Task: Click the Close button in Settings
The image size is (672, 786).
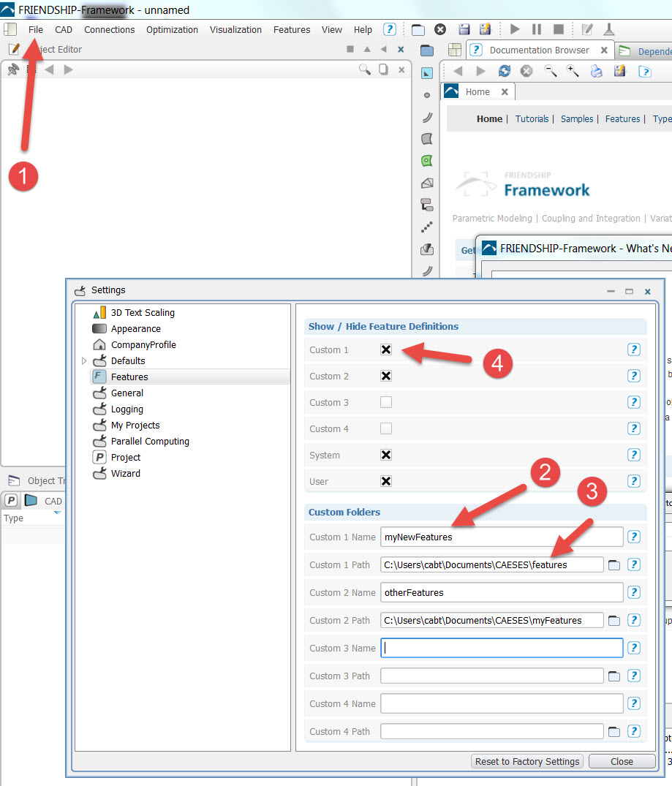Action: (622, 761)
